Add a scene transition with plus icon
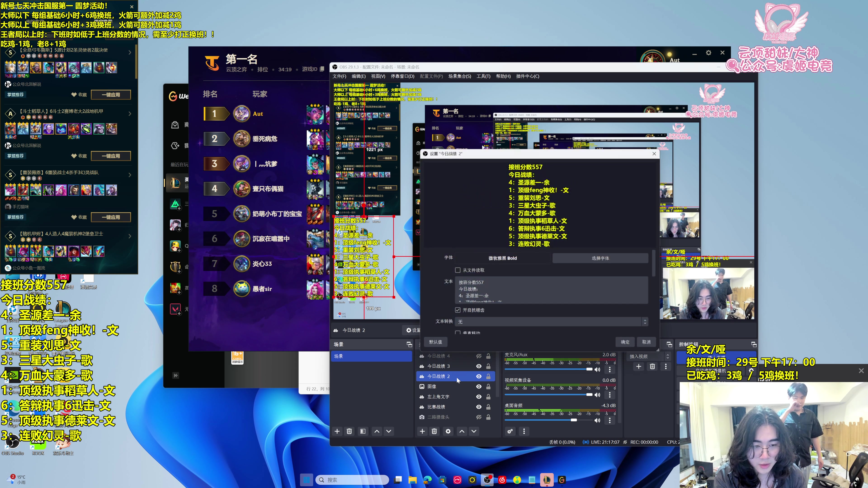Viewport: 868px width, 488px height. pos(639,366)
